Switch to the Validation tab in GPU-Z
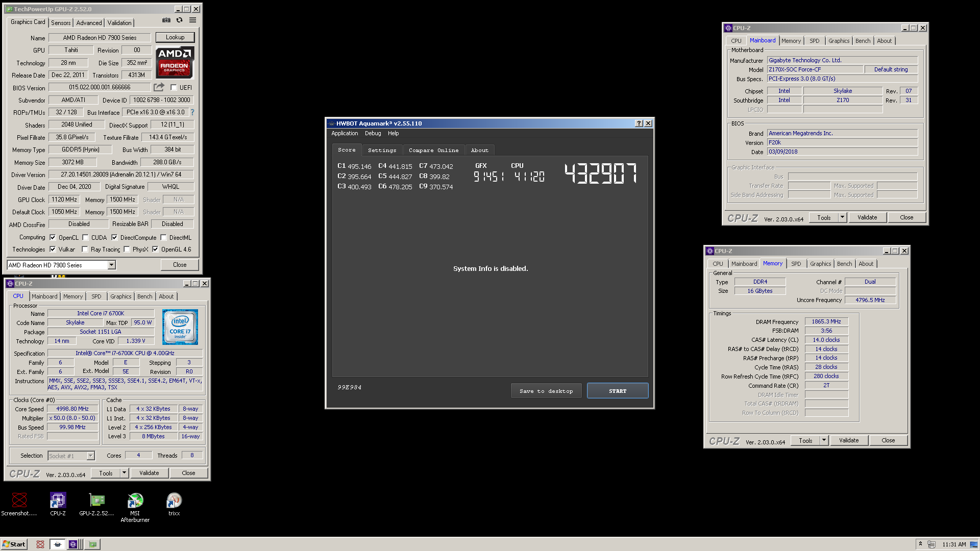This screenshot has height=551, width=980. [119, 23]
